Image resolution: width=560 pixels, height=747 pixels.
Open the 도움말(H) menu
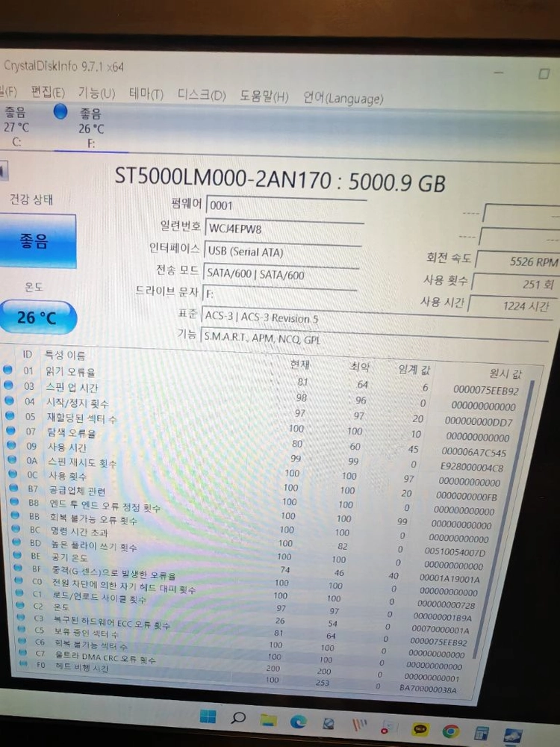(264, 96)
